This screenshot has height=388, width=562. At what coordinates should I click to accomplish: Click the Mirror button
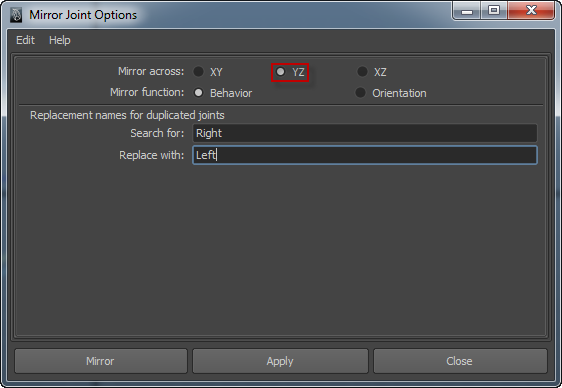(x=101, y=361)
